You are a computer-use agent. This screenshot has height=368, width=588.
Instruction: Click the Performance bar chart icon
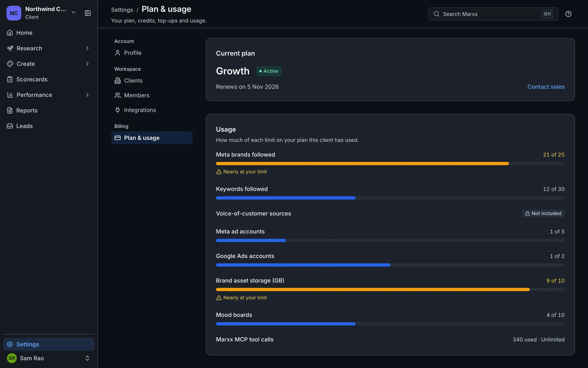[x=10, y=95]
